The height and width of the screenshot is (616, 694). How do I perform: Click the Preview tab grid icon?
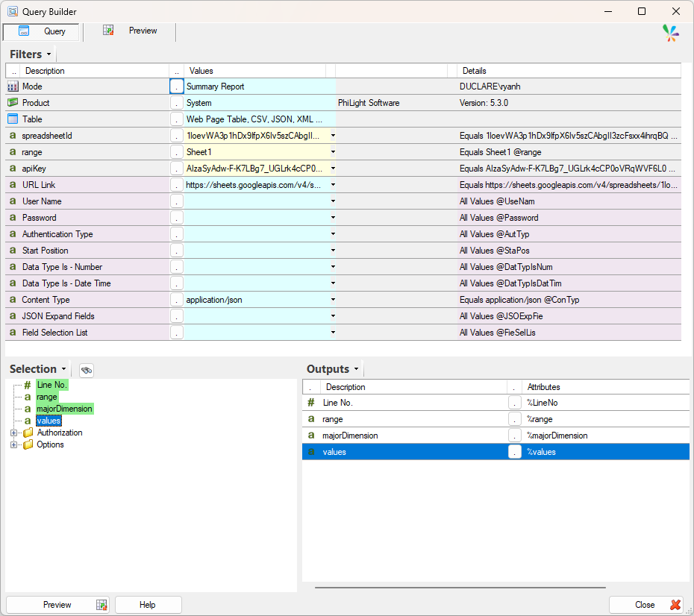[x=108, y=30]
